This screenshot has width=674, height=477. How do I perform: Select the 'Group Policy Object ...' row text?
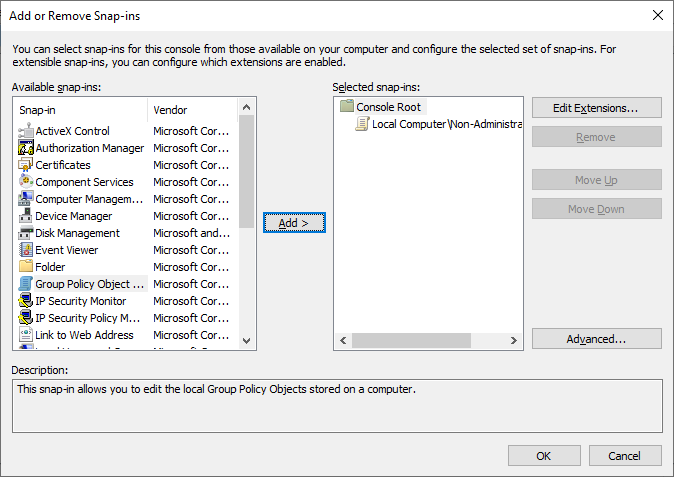[89, 284]
